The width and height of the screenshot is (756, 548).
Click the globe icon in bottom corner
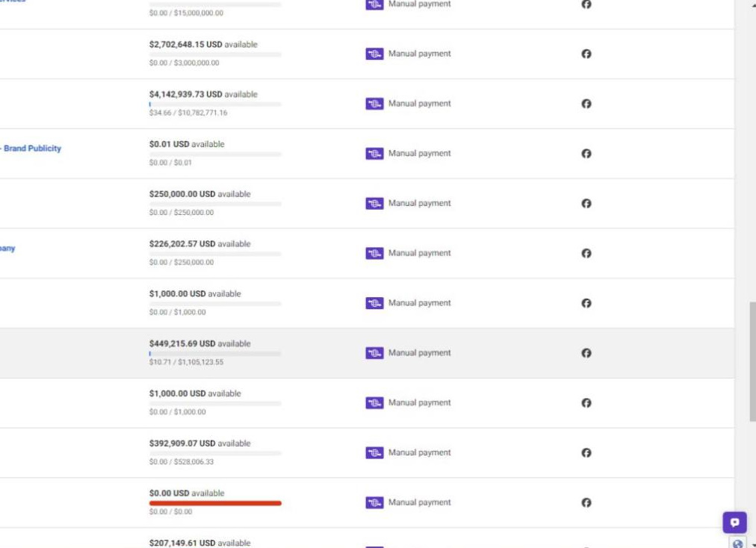(x=737, y=544)
